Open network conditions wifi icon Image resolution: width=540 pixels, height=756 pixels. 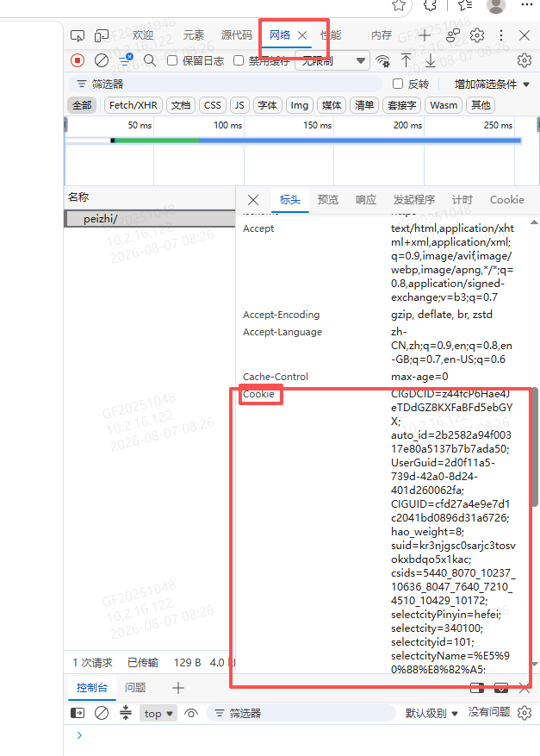[383, 60]
